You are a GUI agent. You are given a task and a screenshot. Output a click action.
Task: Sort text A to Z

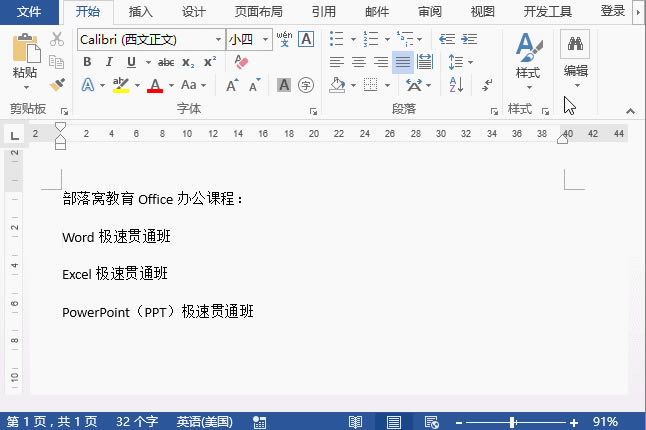pos(456,85)
